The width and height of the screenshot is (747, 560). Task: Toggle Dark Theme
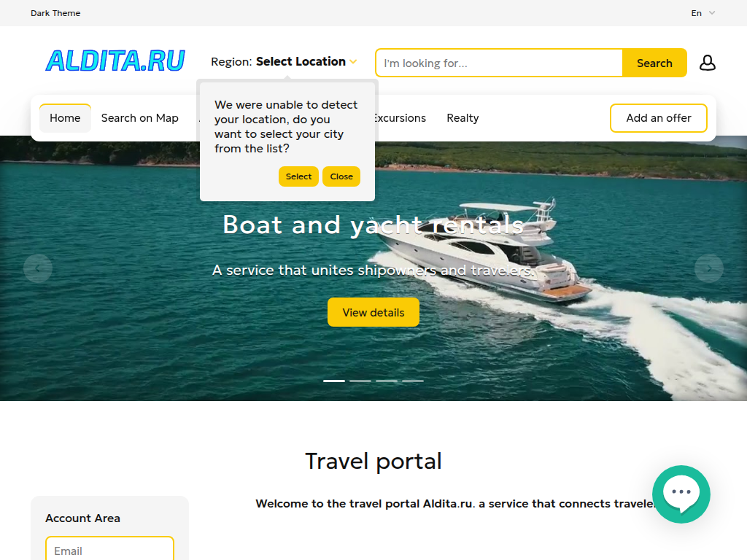pos(55,13)
